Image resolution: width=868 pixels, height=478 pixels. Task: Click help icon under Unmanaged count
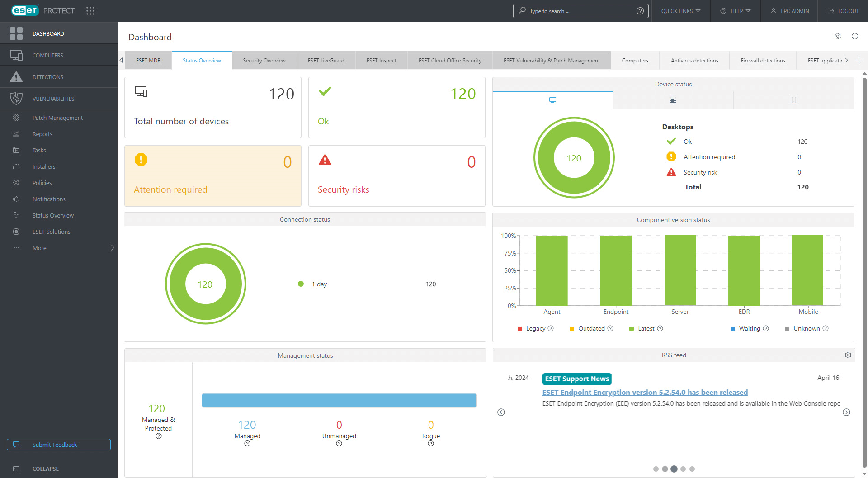pos(339,444)
